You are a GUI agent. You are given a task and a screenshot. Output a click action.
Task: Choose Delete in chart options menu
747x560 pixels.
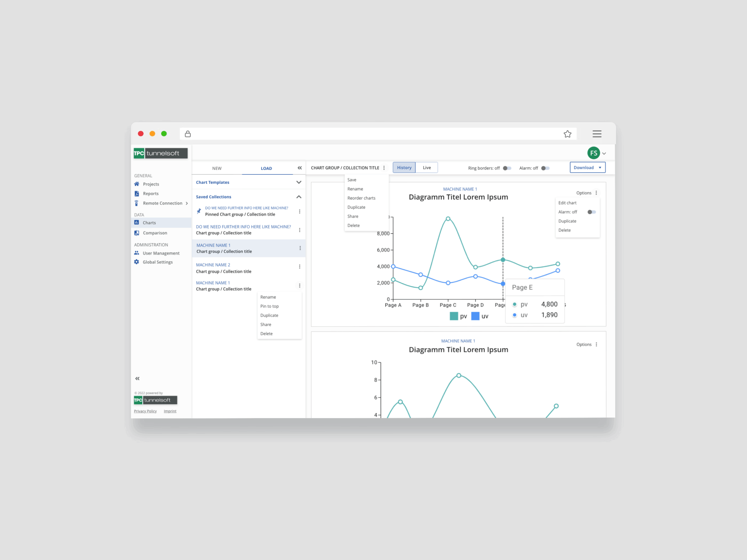(x=564, y=230)
